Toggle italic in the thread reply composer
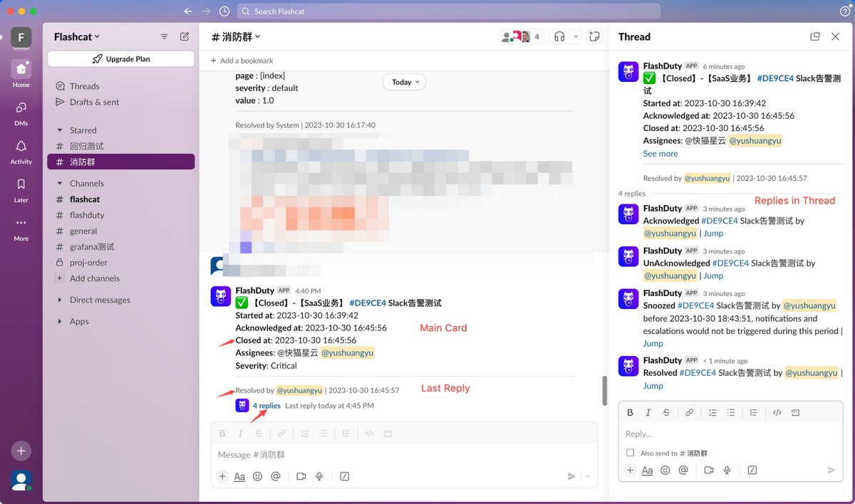 pyautogui.click(x=648, y=412)
